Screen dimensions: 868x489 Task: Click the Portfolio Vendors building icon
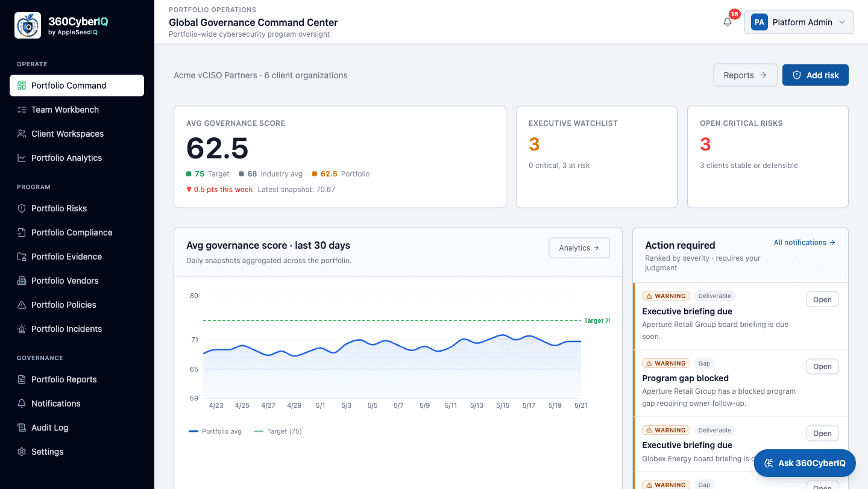(x=22, y=281)
